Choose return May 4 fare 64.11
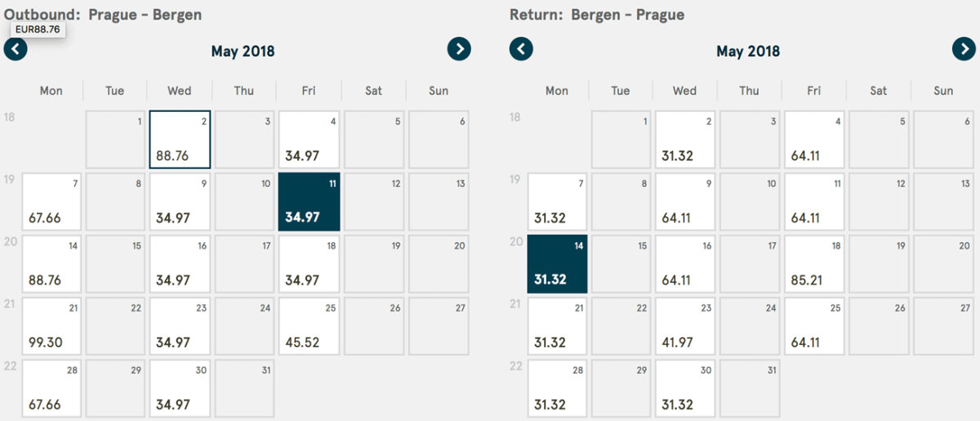This screenshot has height=421, width=980. pos(814,139)
